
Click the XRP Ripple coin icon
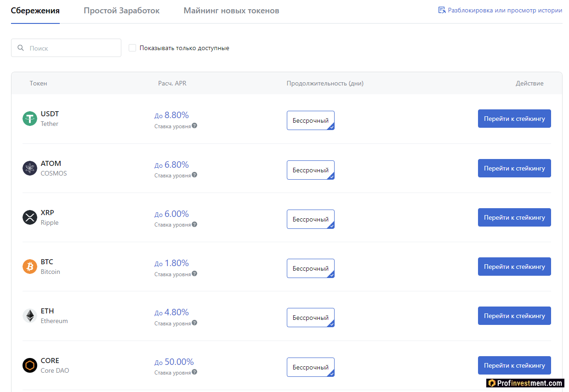point(30,217)
